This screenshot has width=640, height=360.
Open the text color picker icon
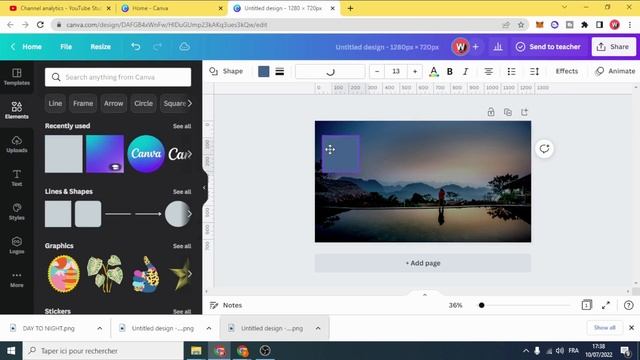(433, 71)
